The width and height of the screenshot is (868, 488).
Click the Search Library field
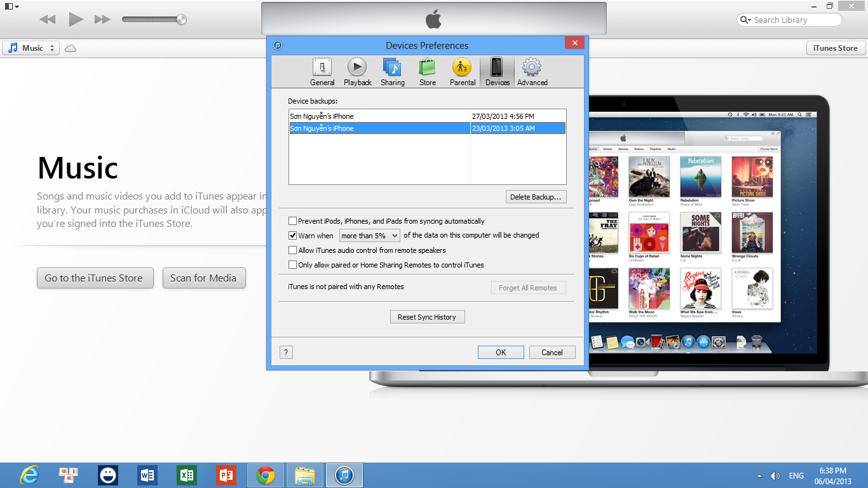point(789,20)
